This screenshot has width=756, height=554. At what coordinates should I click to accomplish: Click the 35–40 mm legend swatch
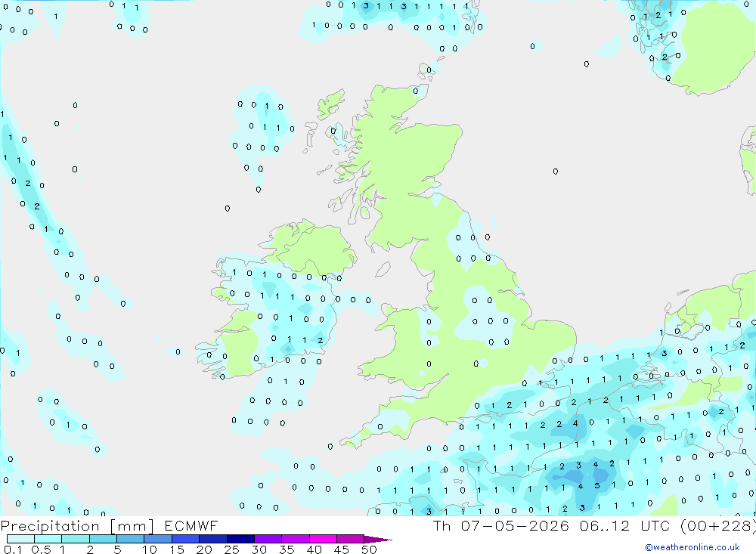[296, 539]
